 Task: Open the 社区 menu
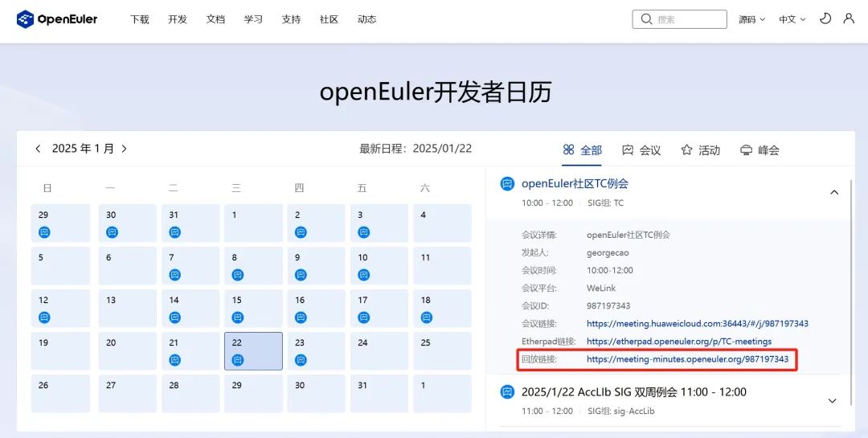pyautogui.click(x=329, y=19)
